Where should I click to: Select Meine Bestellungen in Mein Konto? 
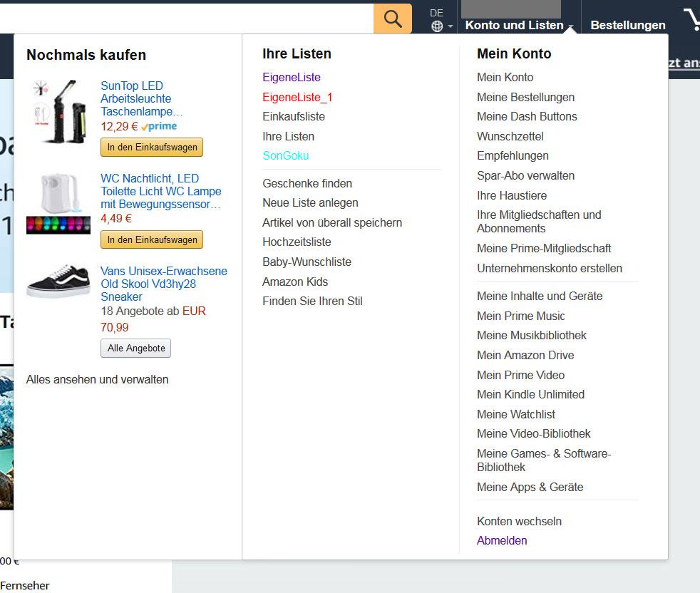click(x=525, y=97)
